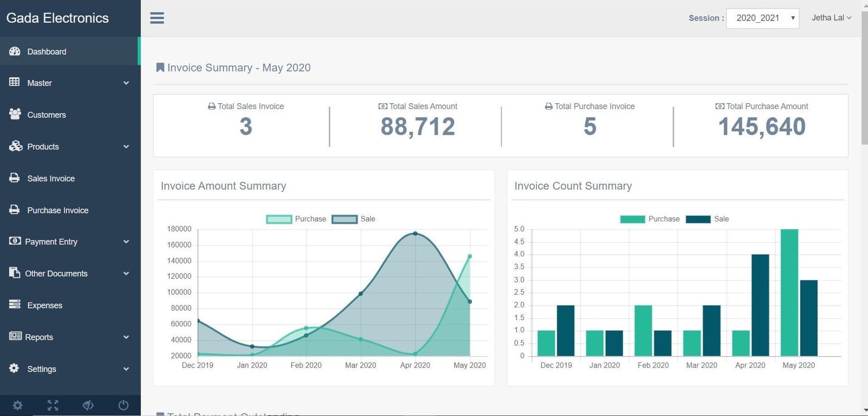Expand the Master menu chevron
Image resolution: width=868 pixels, height=416 pixels.
click(x=126, y=83)
